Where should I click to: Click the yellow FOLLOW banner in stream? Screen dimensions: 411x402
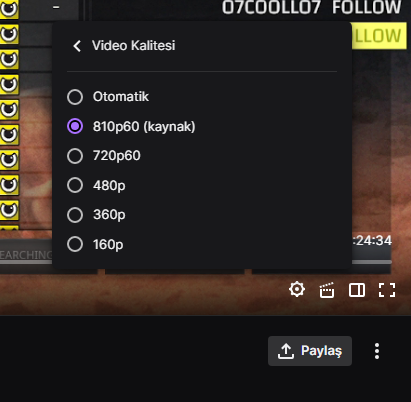(379, 36)
